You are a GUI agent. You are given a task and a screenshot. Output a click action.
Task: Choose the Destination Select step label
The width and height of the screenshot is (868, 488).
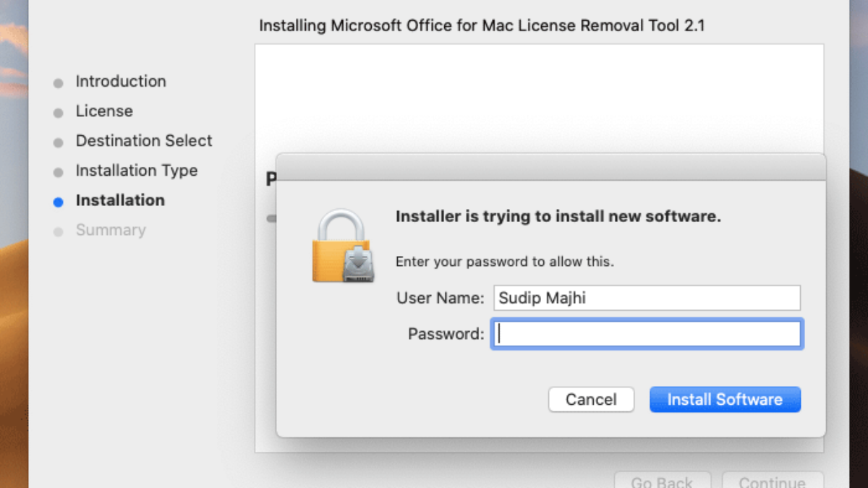[x=144, y=141]
